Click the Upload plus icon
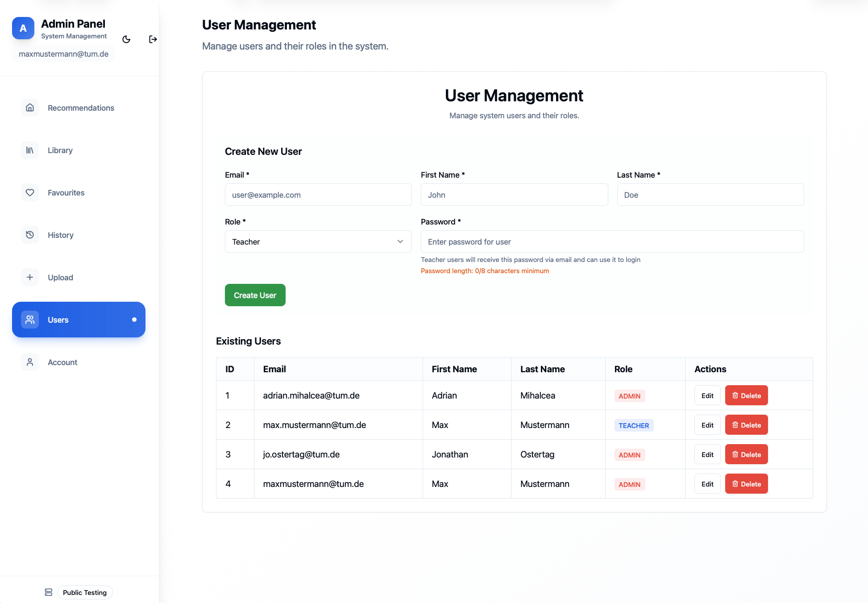868x603 pixels. click(30, 277)
